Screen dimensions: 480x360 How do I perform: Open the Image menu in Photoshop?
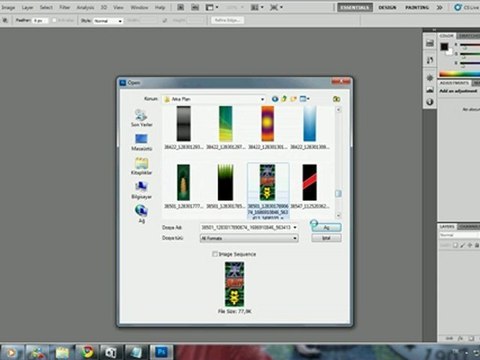click(x=8, y=7)
